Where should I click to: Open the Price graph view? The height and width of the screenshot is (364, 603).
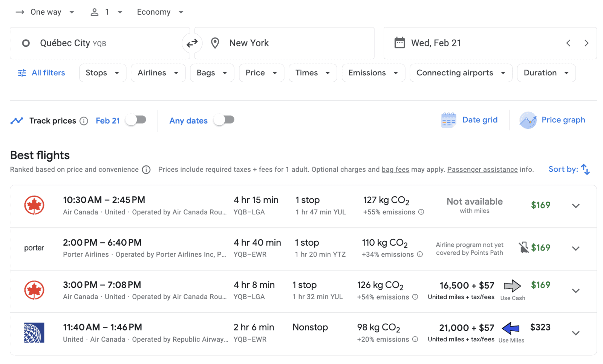[x=552, y=120]
